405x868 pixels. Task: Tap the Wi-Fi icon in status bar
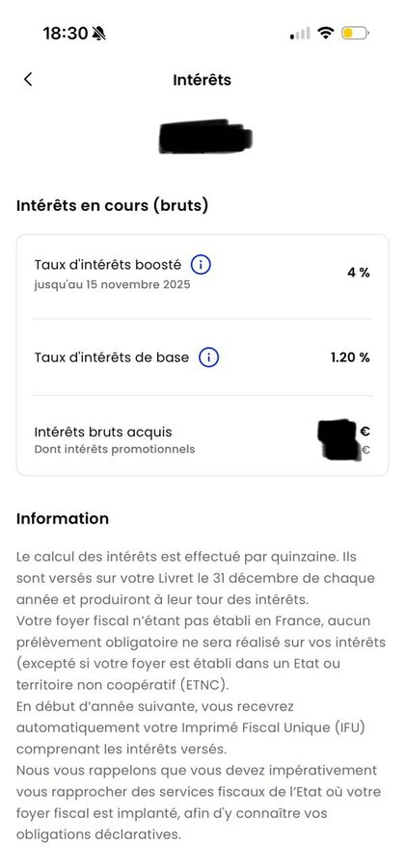pos(326,33)
